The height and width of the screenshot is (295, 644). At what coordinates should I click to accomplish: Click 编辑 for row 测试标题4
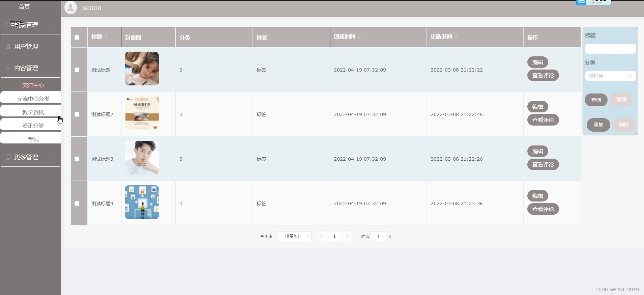coord(538,196)
